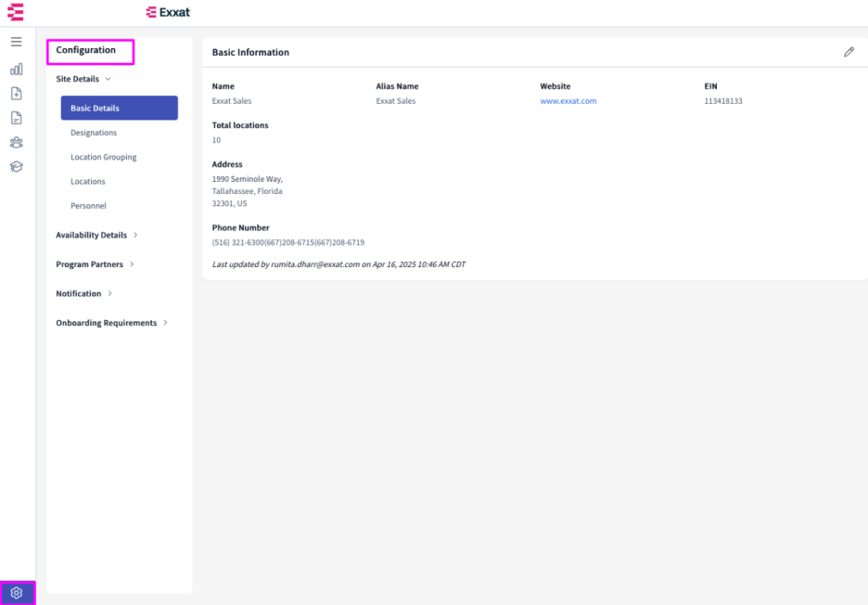Expand the Notification section

(84, 293)
